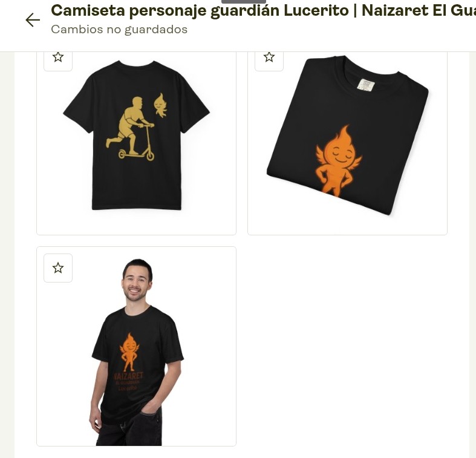This screenshot has width=476, height=458.
Task: Mark the folded shirt mockup as favorite
Action: [x=269, y=58]
